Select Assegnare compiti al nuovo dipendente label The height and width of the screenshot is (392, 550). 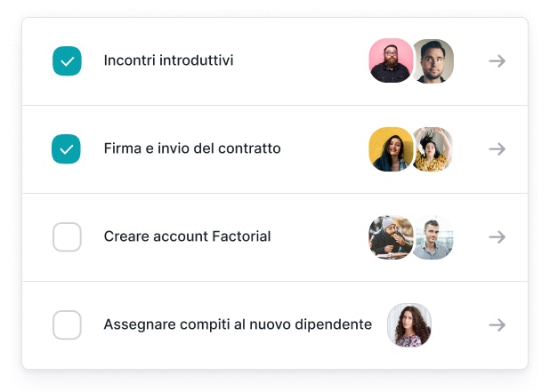click(x=238, y=325)
